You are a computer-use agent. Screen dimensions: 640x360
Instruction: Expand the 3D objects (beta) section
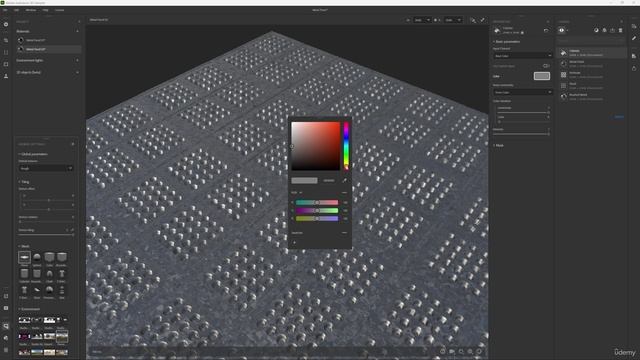click(77, 72)
